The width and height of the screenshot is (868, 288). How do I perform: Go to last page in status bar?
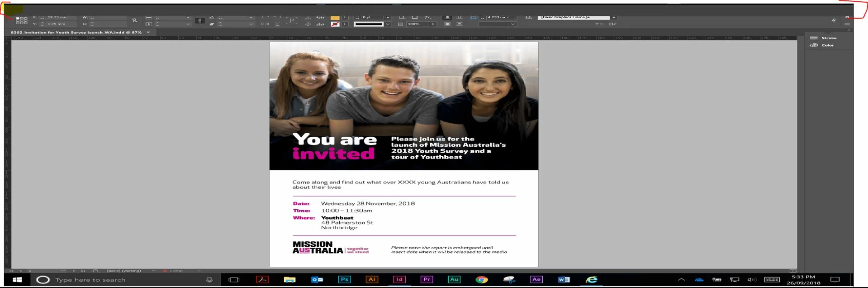[83, 271]
